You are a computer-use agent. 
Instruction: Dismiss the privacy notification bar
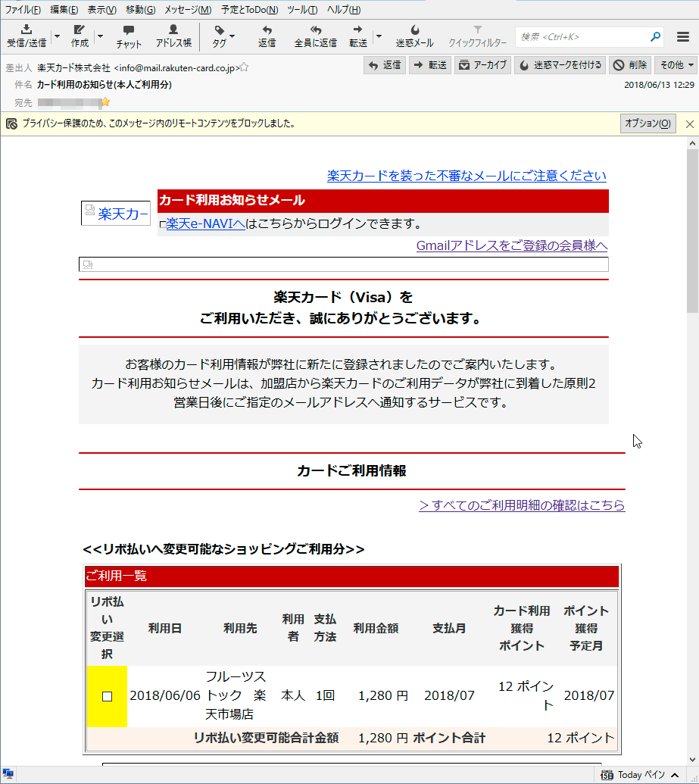click(689, 124)
